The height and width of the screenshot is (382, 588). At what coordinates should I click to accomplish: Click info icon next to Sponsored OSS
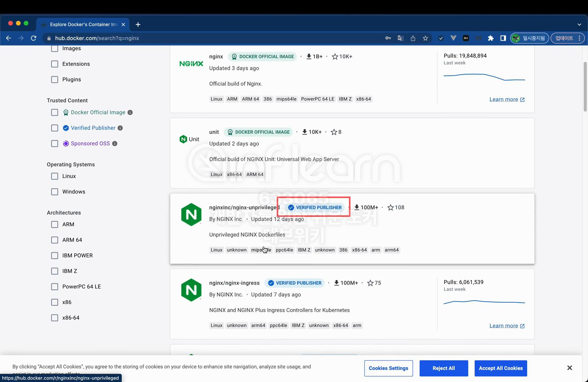(x=115, y=144)
